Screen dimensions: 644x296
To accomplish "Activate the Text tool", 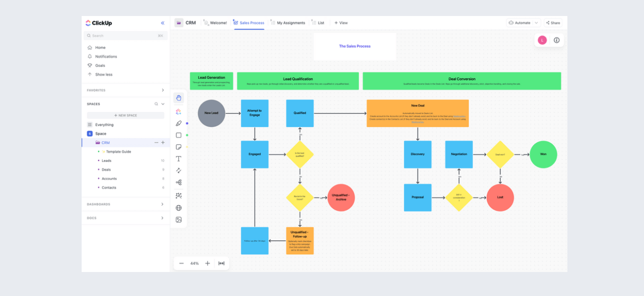I will 179,159.
